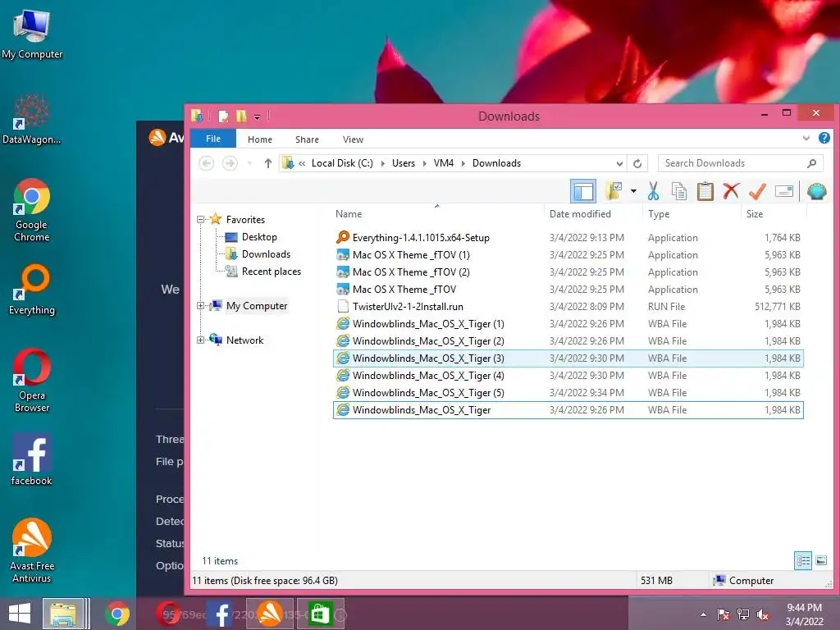Click the orange checkmark Properties icon
The width and height of the screenshot is (840, 630).
coord(757,190)
